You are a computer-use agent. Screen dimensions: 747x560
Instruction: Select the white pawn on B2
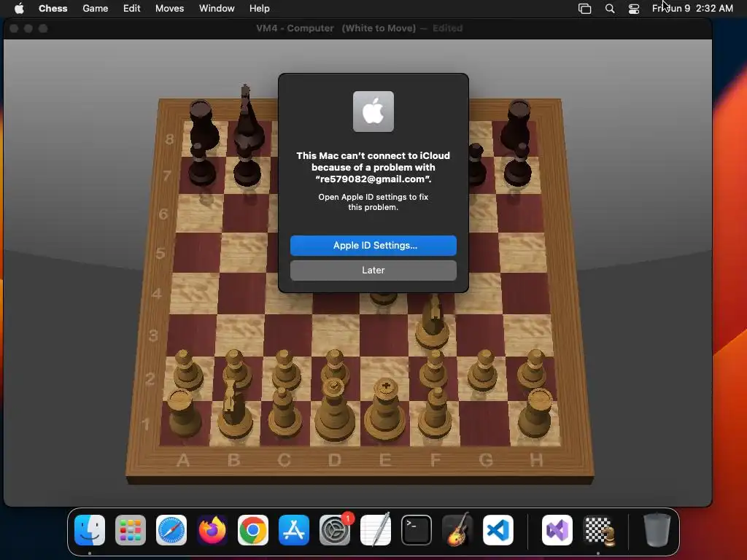[x=237, y=367]
